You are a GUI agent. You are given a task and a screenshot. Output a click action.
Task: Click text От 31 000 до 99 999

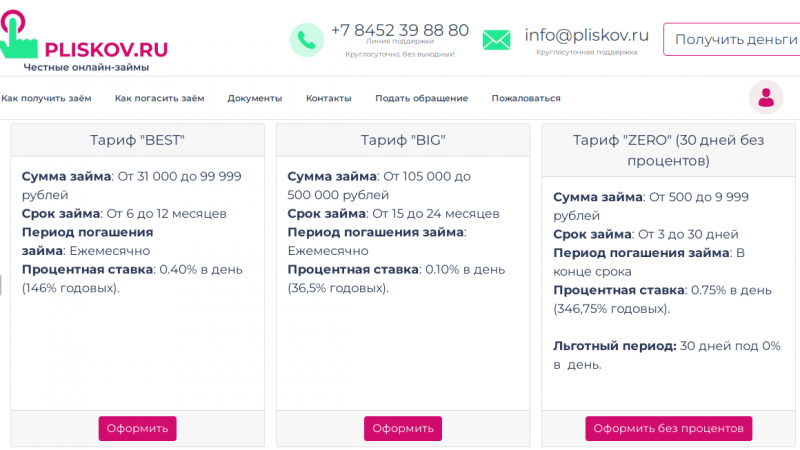click(180, 177)
